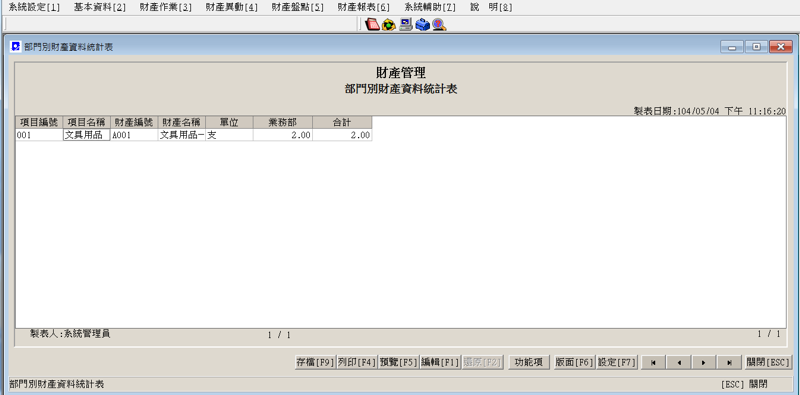
Task: Click the 製表日期 timestamp text
Action: 709,111
